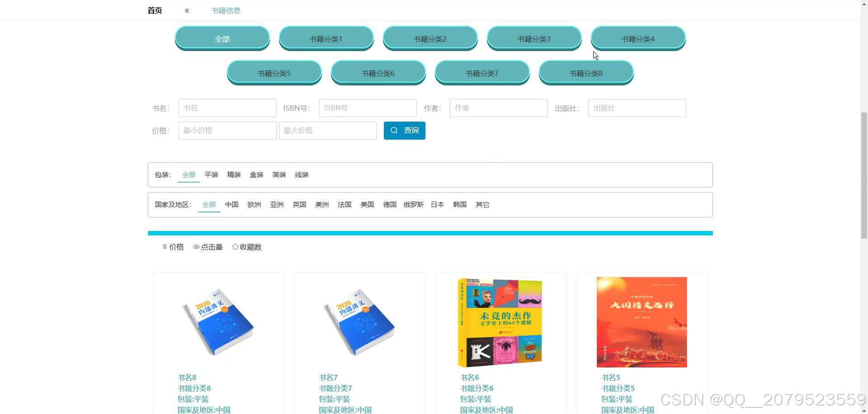This screenshot has width=868, height=414.
Task: Click the 书籍分类3 category button
Action: coord(534,39)
